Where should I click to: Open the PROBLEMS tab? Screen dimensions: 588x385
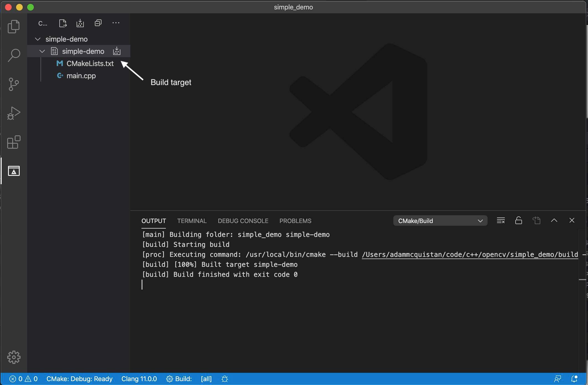[295, 221]
